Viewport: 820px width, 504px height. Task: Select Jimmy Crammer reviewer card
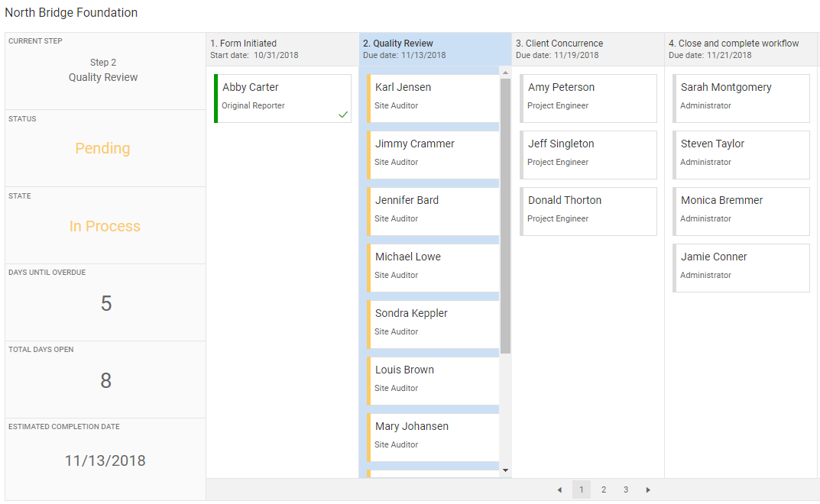[433, 153]
